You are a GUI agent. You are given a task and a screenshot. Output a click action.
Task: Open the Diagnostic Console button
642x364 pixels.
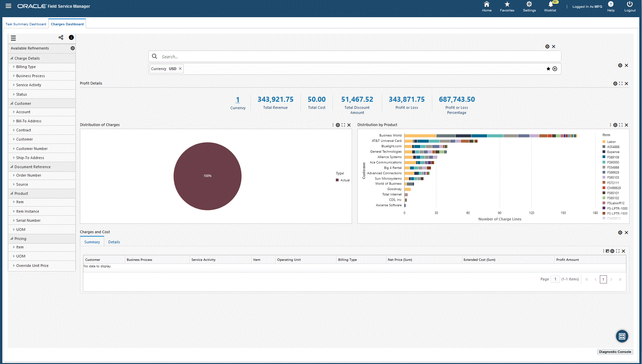(x=615, y=352)
